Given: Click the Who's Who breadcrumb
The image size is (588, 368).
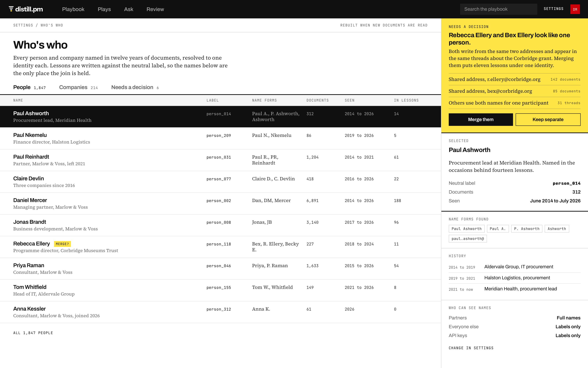Looking at the screenshot, I should [52, 25].
